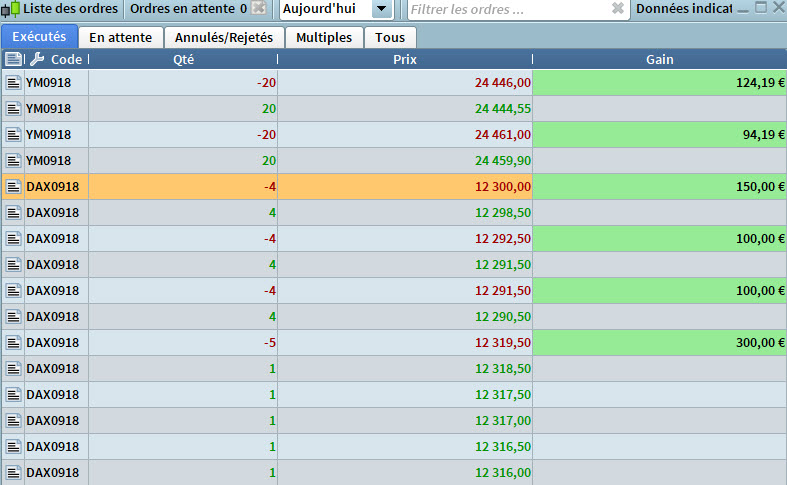The height and width of the screenshot is (485, 787).
Task: Open details icon for YM0918 at 24 461,00
Action: pyautogui.click(x=13, y=135)
